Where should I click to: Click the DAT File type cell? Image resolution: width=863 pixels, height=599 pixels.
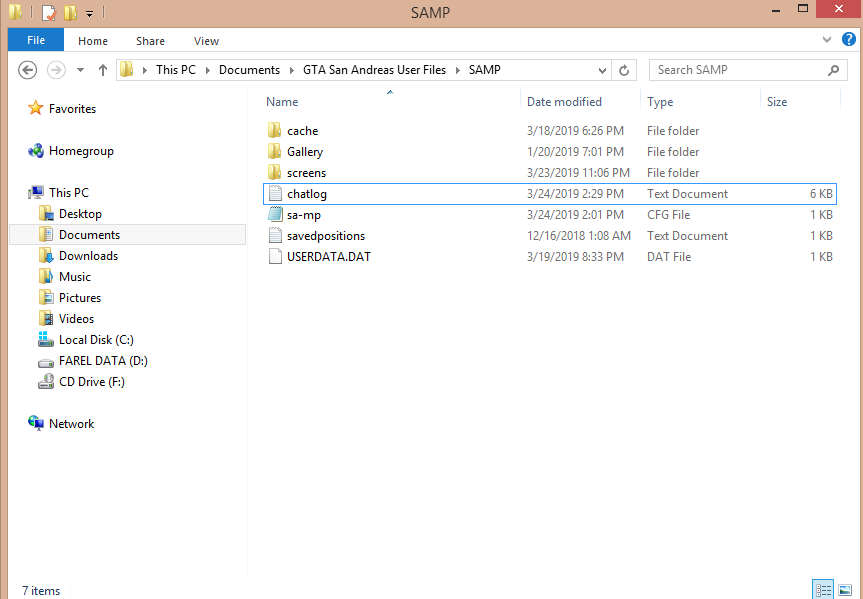(x=669, y=257)
